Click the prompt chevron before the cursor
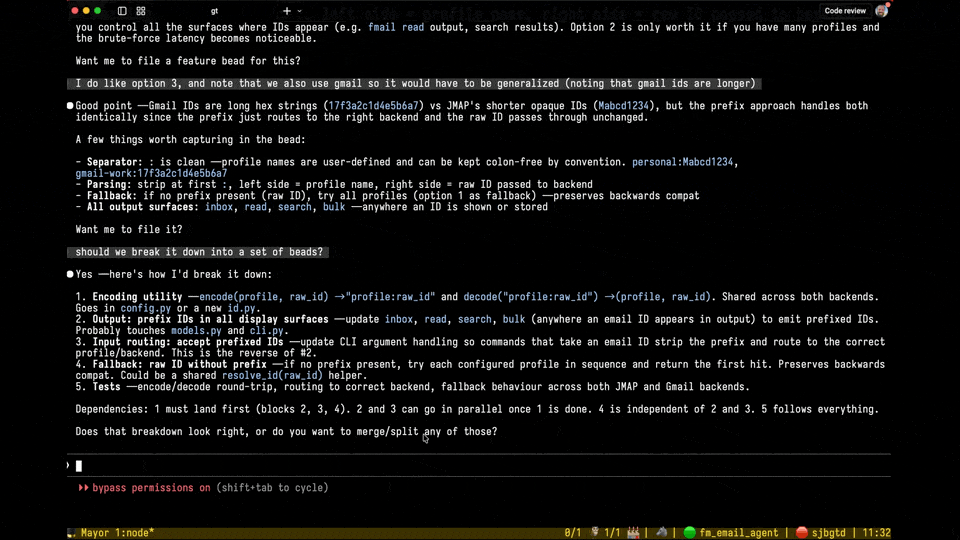This screenshot has height=540, width=960. 69,465
